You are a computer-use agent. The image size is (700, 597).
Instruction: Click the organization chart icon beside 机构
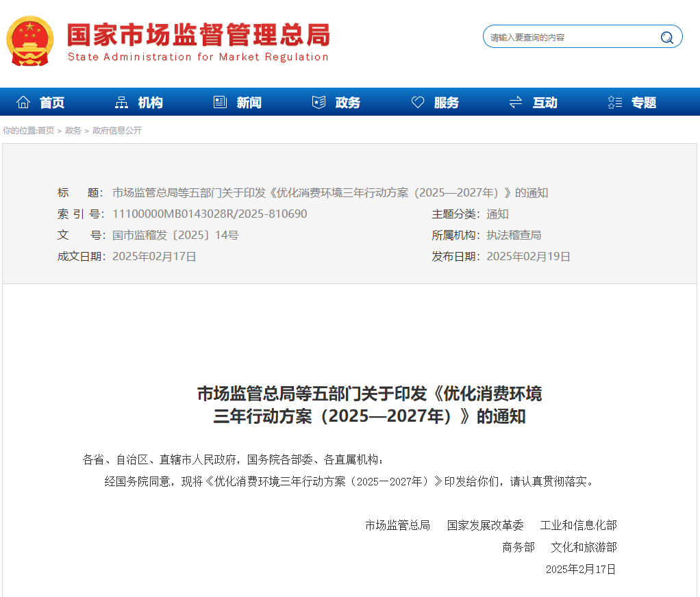tap(121, 102)
